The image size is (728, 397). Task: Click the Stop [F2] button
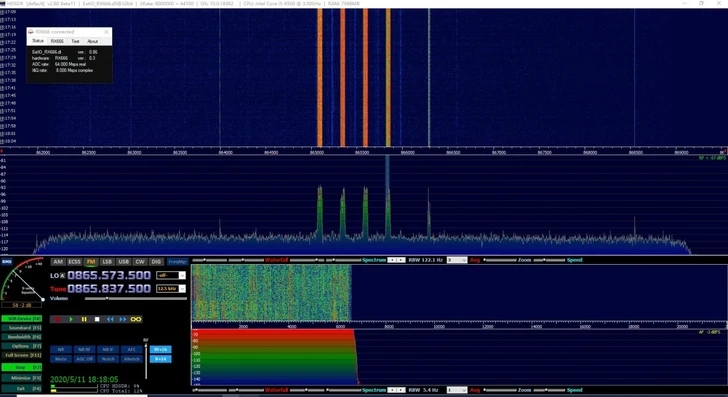click(x=21, y=367)
